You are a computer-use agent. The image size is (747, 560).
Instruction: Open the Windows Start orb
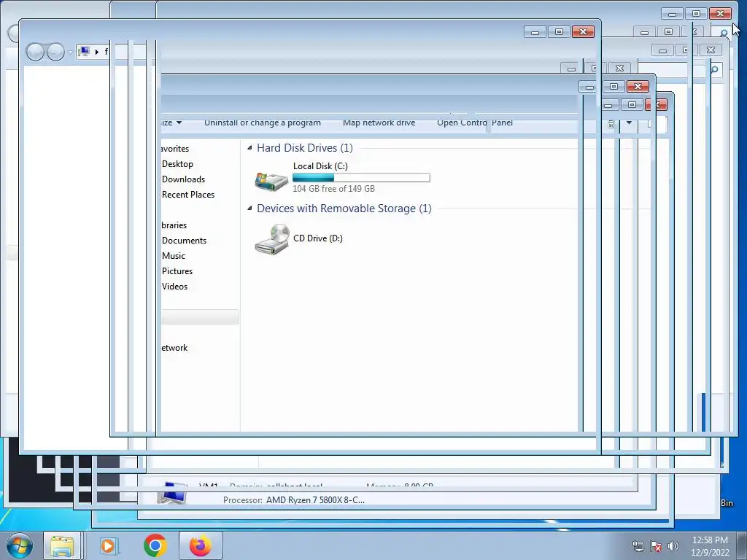pos(20,545)
